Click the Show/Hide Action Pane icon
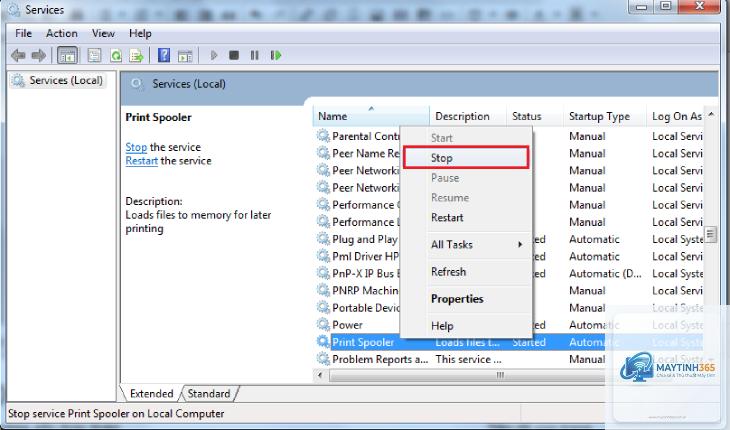The image size is (730, 430). [x=185, y=56]
